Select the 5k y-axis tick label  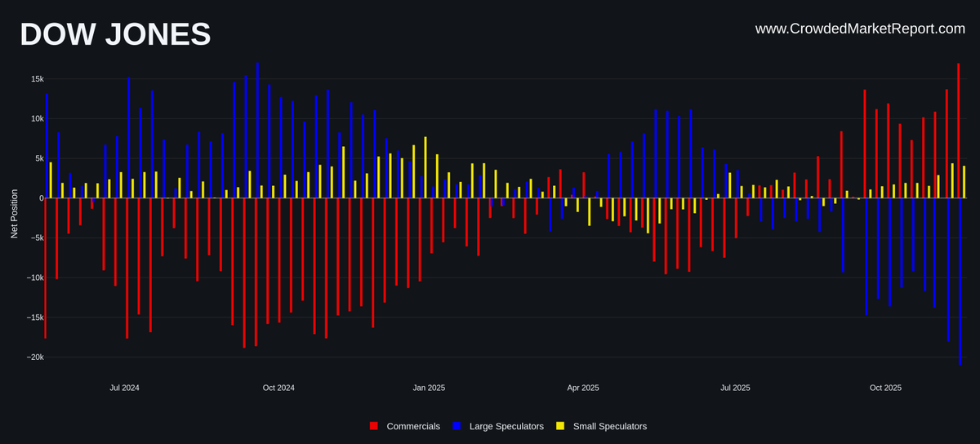39,158
